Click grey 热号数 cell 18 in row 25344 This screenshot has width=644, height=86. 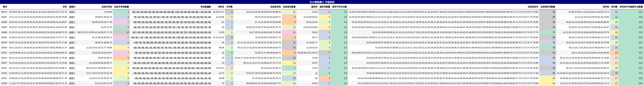(614, 73)
